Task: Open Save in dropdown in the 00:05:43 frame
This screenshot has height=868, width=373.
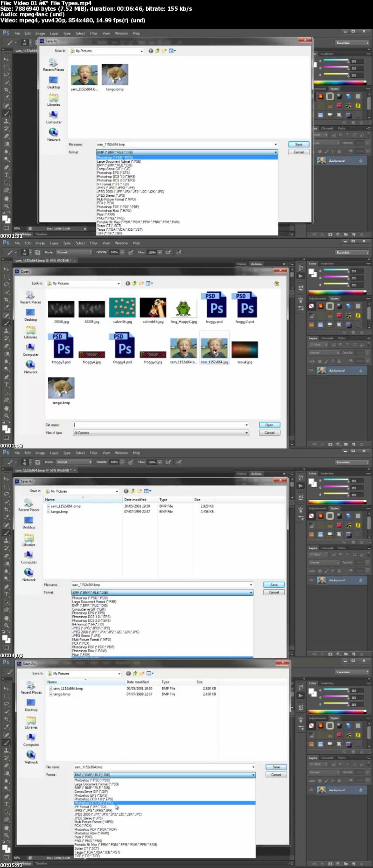Action: pyautogui.click(x=84, y=674)
